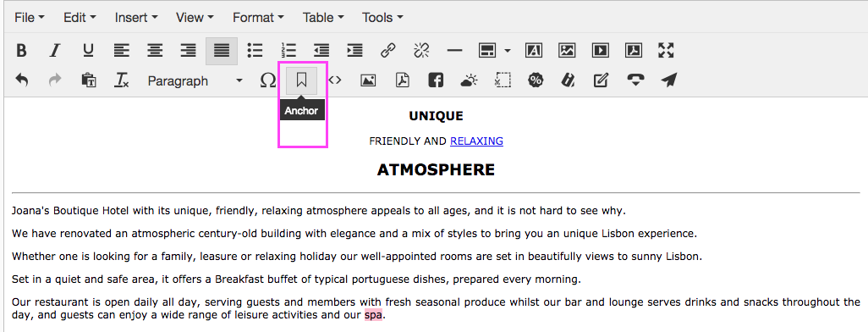The height and width of the screenshot is (332, 868).
Task: Open the Format menu
Action: point(258,18)
